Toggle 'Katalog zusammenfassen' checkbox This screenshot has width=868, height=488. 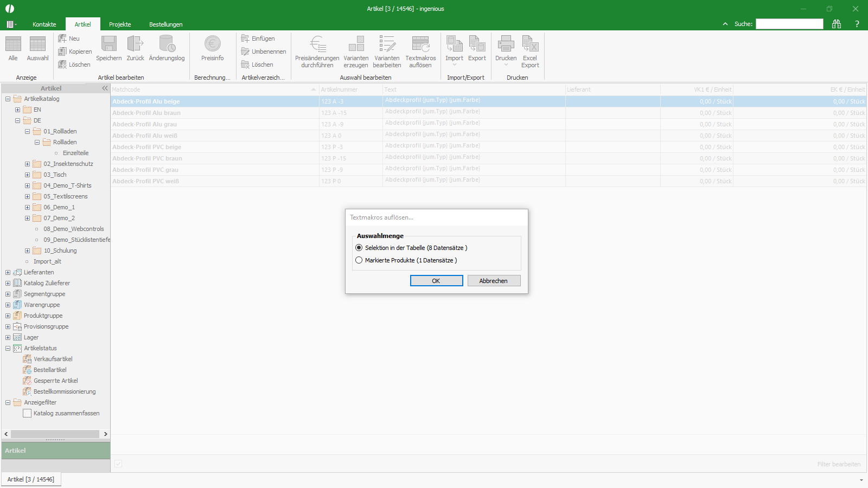(x=27, y=413)
